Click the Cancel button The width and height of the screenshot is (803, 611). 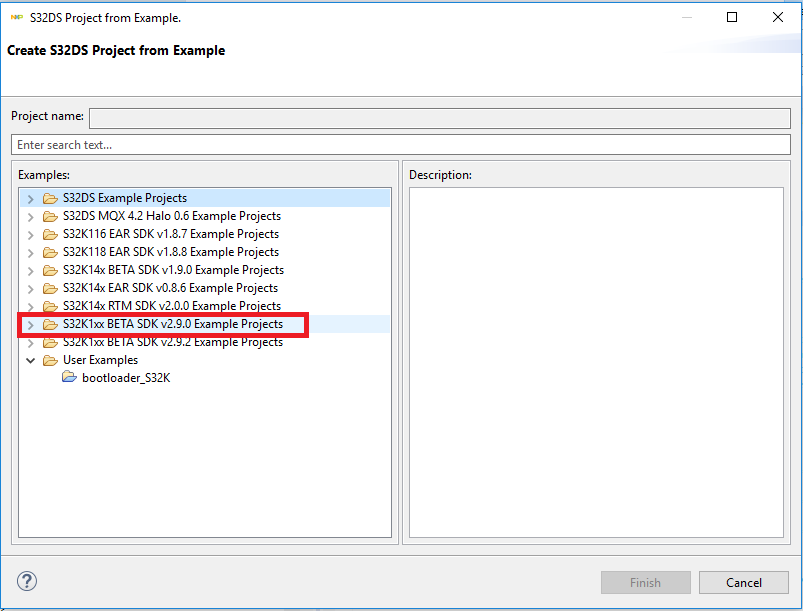click(x=744, y=582)
